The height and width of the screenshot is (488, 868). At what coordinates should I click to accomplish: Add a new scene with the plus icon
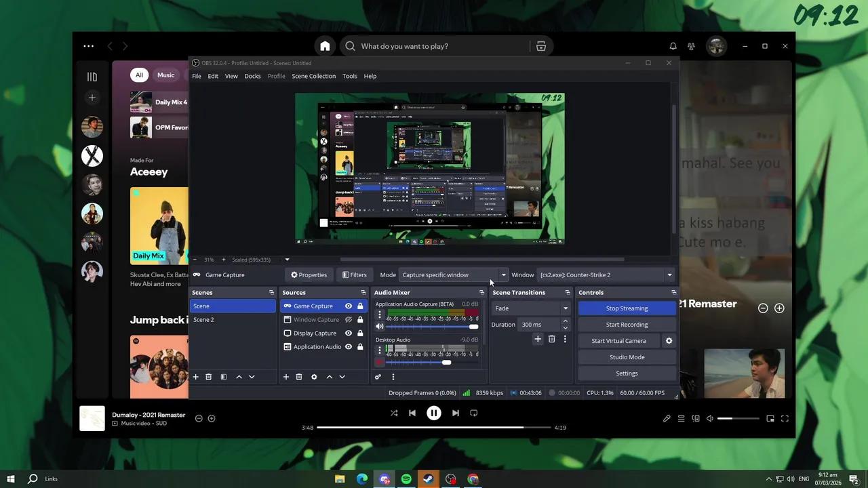(195, 376)
